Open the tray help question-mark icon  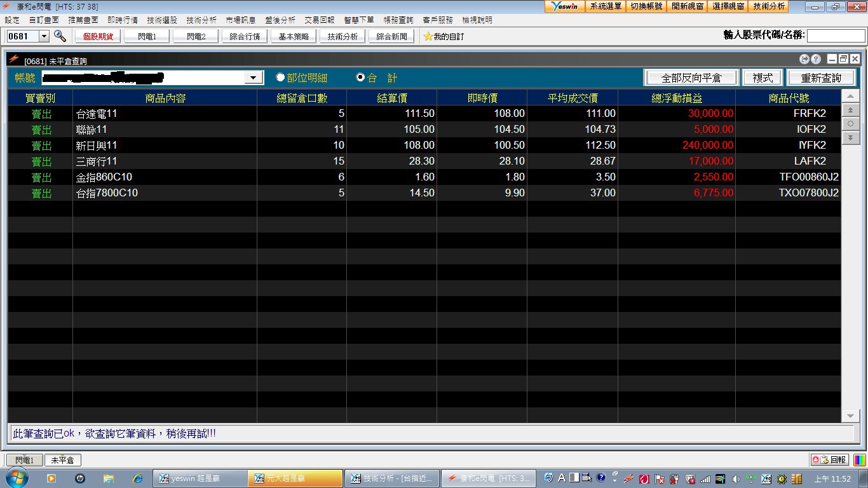click(x=601, y=478)
